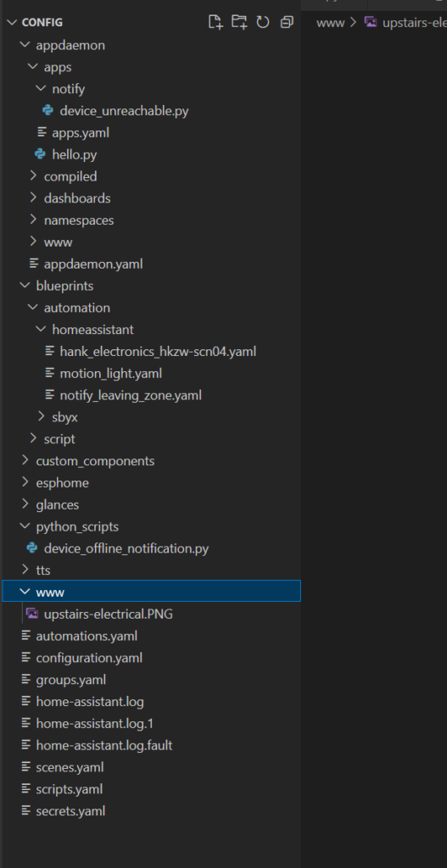Viewport: 447px width, 868px height.
Task: Collapse the python_scripts folder chevron
Action: coord(25,526)
